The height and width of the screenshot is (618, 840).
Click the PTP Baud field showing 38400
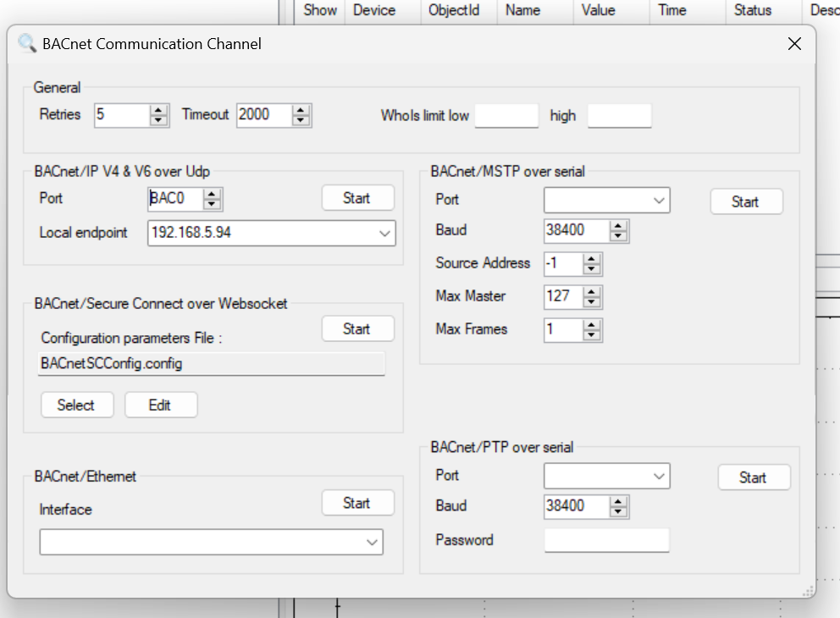click(577, 506)
